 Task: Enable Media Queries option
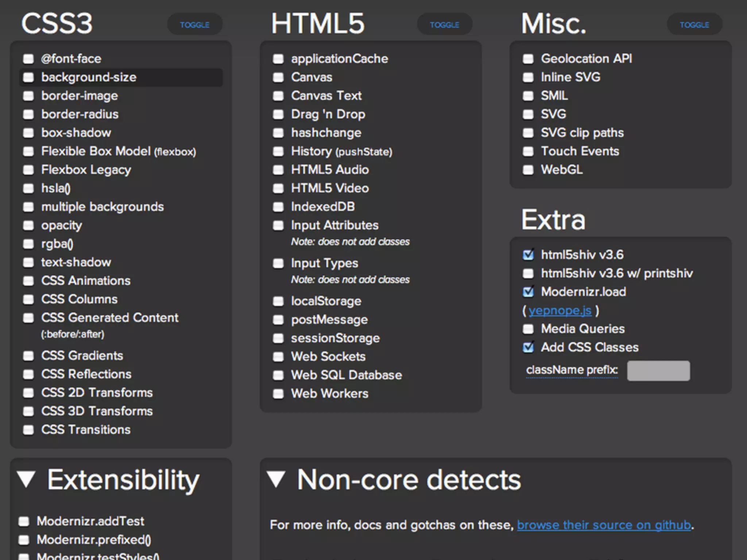528,329
